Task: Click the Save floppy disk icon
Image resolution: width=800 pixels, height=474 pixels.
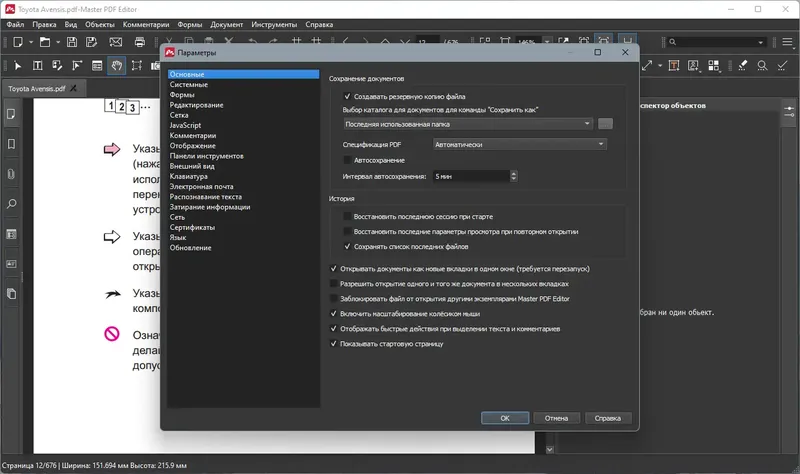Action: click(x=72, y=42)
